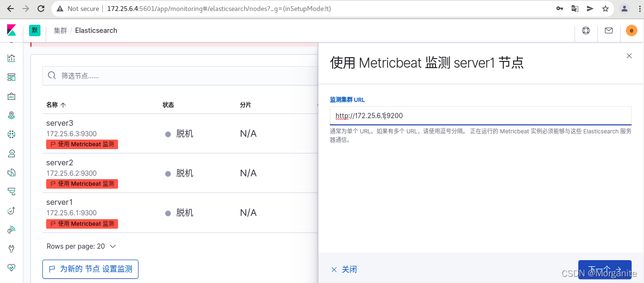Open the help menu lifebuoy icon
This screenshot has width=644, height=283.
tap(586, 30)
